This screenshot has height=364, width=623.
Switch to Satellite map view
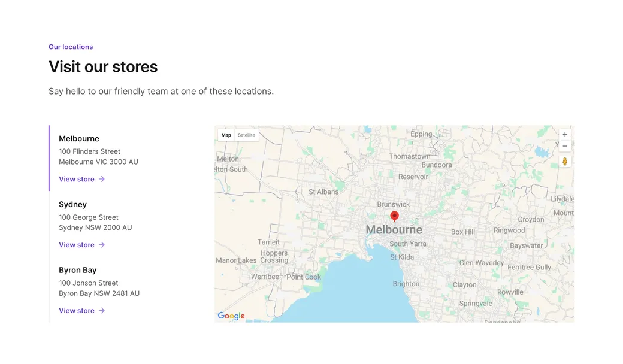click(246, 135)
